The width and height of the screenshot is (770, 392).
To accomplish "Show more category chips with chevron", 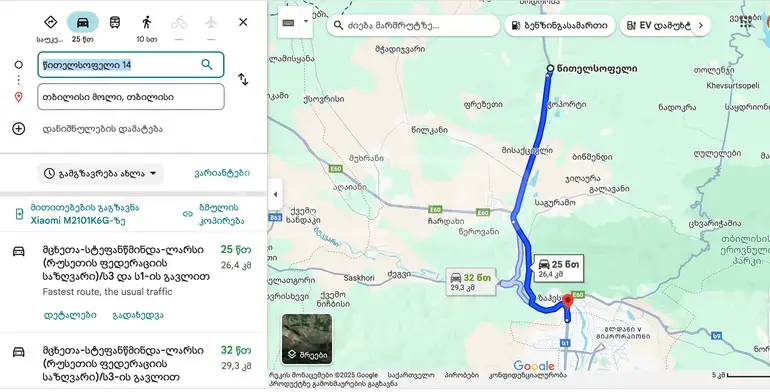I will (701, 25).
